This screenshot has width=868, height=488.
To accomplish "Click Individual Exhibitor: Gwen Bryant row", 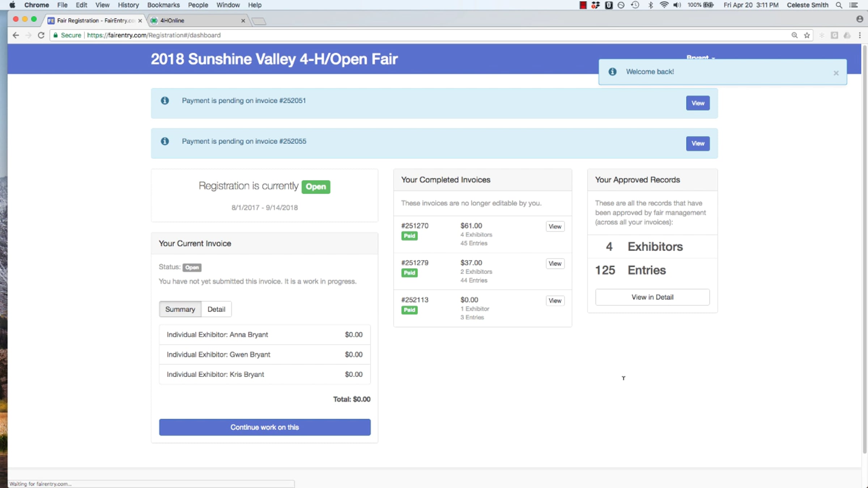I will tap(265, 355).
